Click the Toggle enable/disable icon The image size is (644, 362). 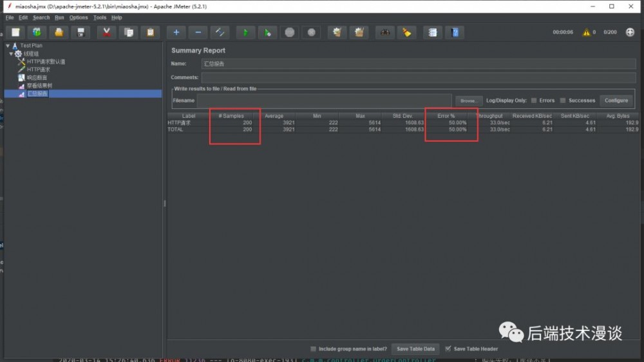point(220,32)
